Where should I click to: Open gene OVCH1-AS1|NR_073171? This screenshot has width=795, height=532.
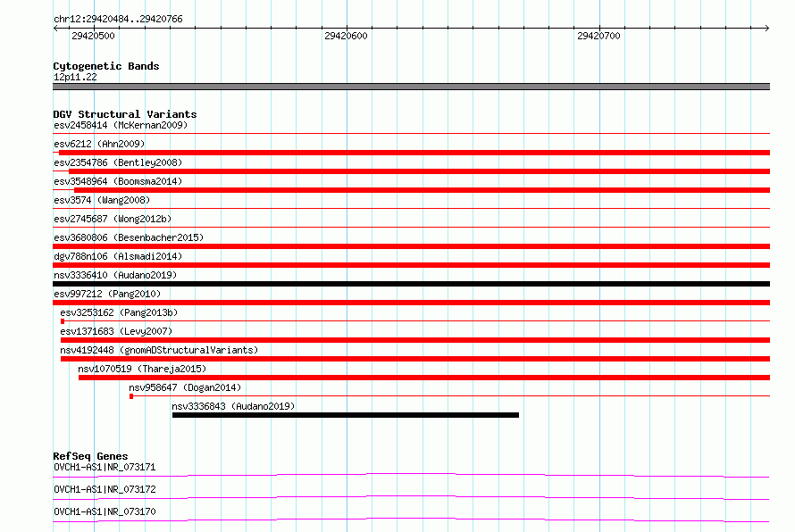[105, 467]
